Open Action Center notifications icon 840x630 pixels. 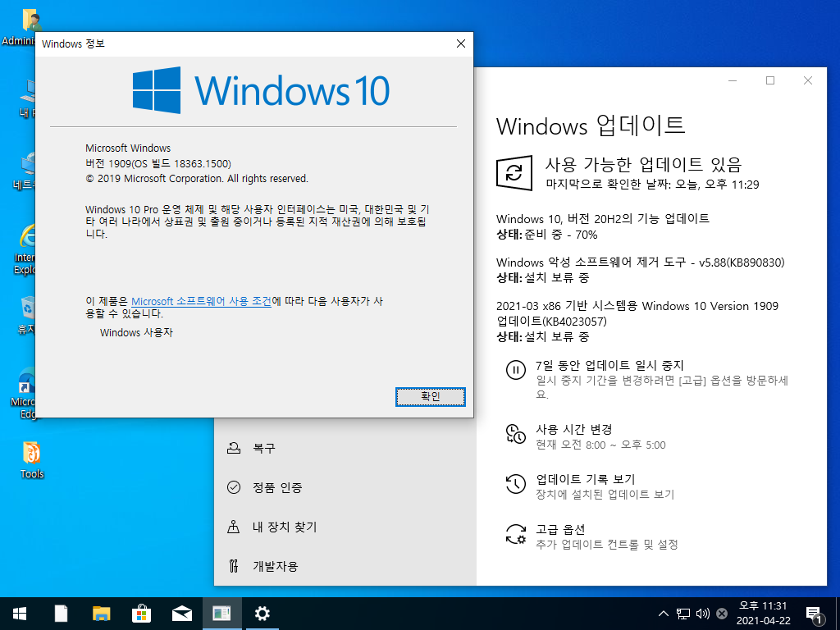click(x=815, y=614)
